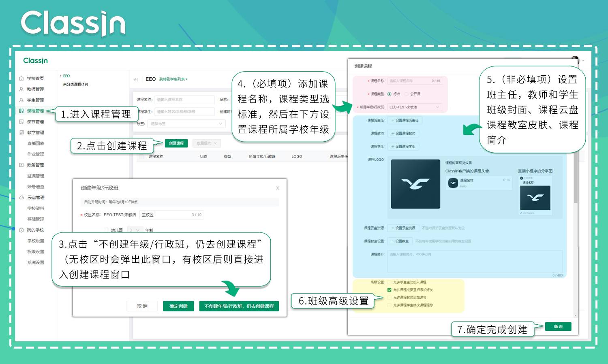Collapse panel using the back arrow beside EEO
Screen dimensions: 608x364
click(x=136, y=79)
